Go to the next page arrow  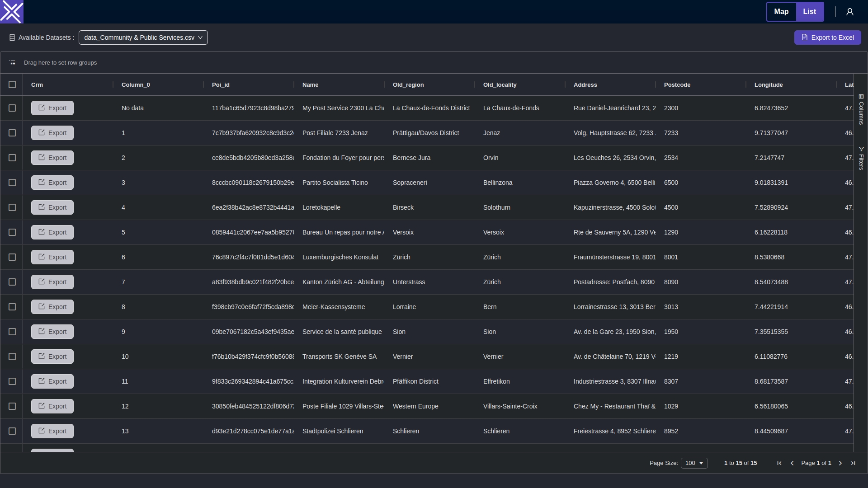pyautogui.click(x=840, y=463)
